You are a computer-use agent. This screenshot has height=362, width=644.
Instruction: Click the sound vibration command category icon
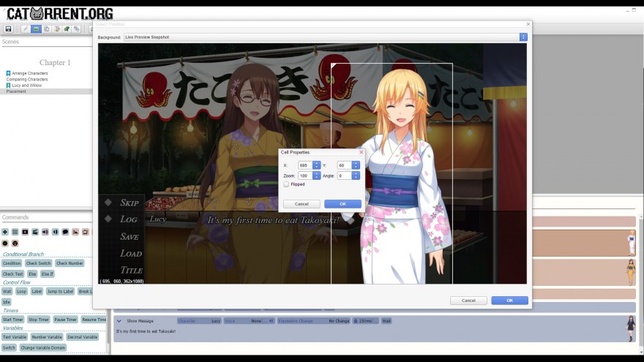tap(55, 232)
